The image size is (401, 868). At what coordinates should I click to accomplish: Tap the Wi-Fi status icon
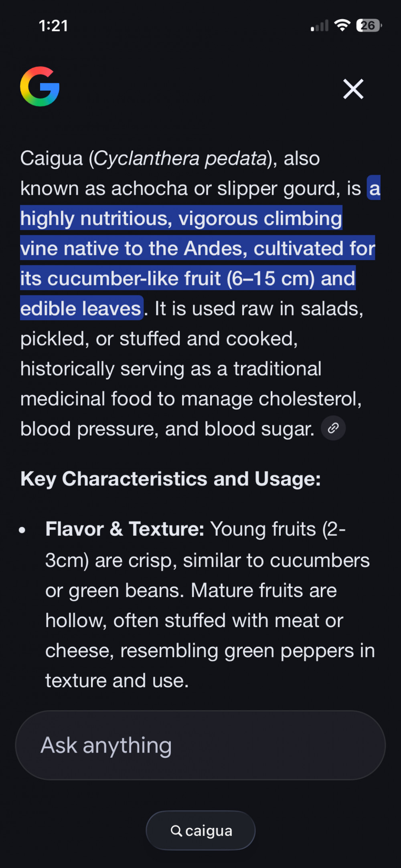(x=342, y=25)
